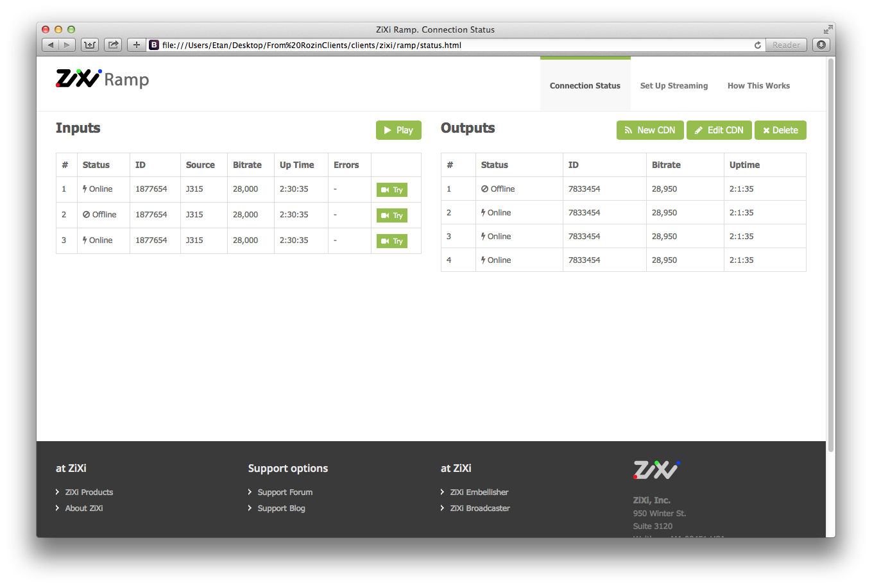Click the Online status in Outputs row 4

496,260
